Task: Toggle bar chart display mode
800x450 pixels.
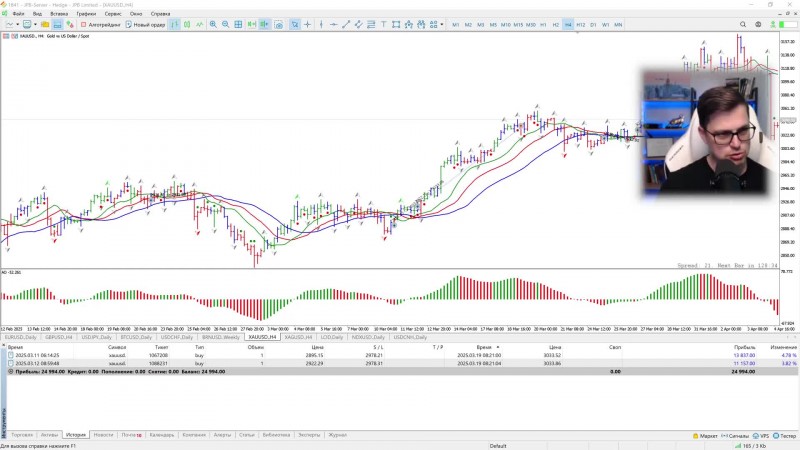Action: tap(174, 24)
